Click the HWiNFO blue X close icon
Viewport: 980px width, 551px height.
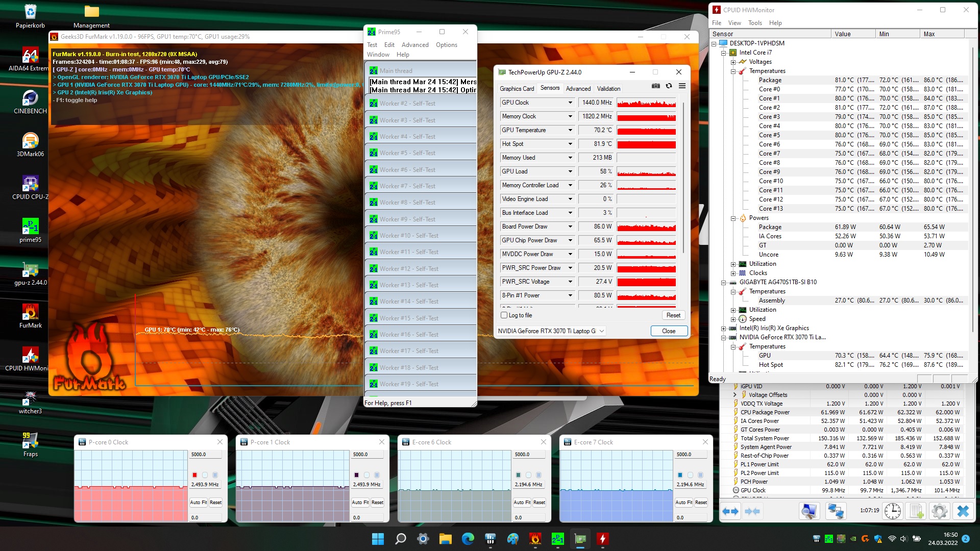click(963, 511)
